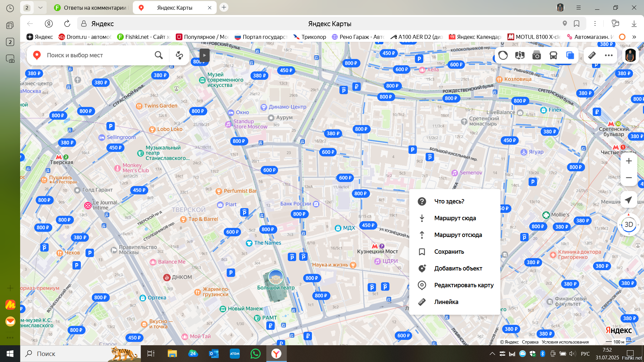The height and width of the screenshot is (362, 644).
Task: Choose 'Маршрут отсюда' in context menu
Action: point(454,235)
